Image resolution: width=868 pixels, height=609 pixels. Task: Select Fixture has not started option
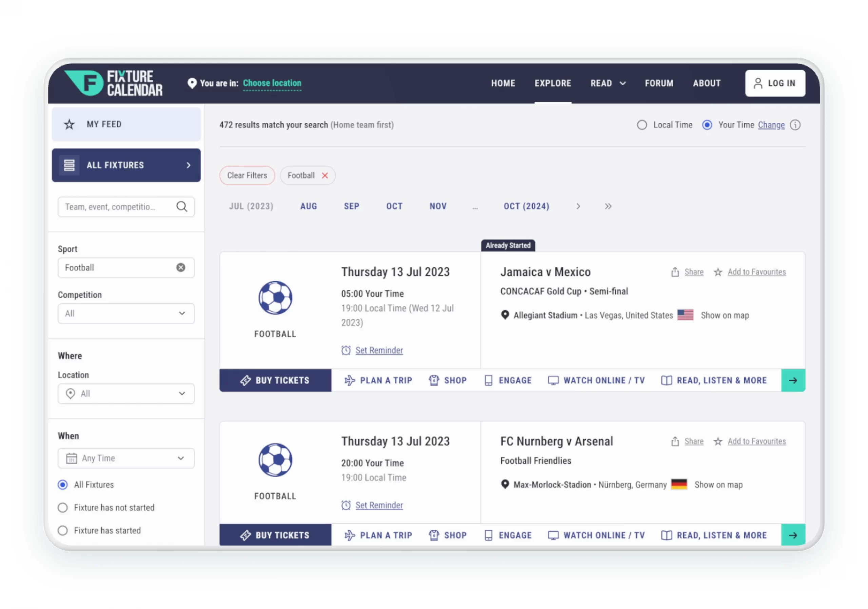[x=63, y=508]
